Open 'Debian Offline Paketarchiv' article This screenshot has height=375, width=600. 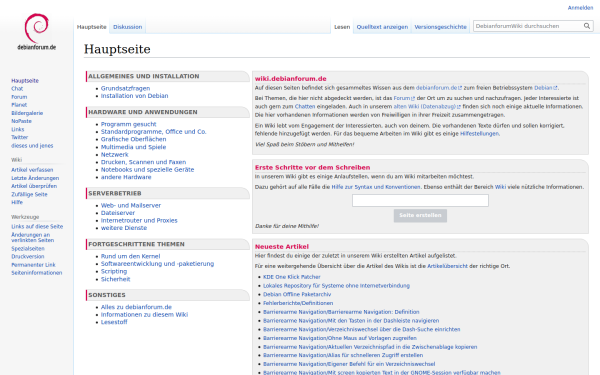[x=297, y=295]
